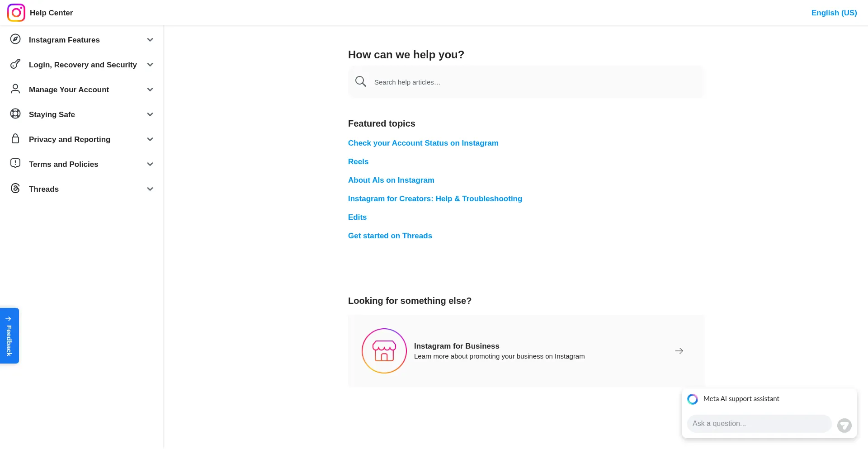Open About AIs on Instagram link
The image size is (868, 449).
click(x=391, y=180)
